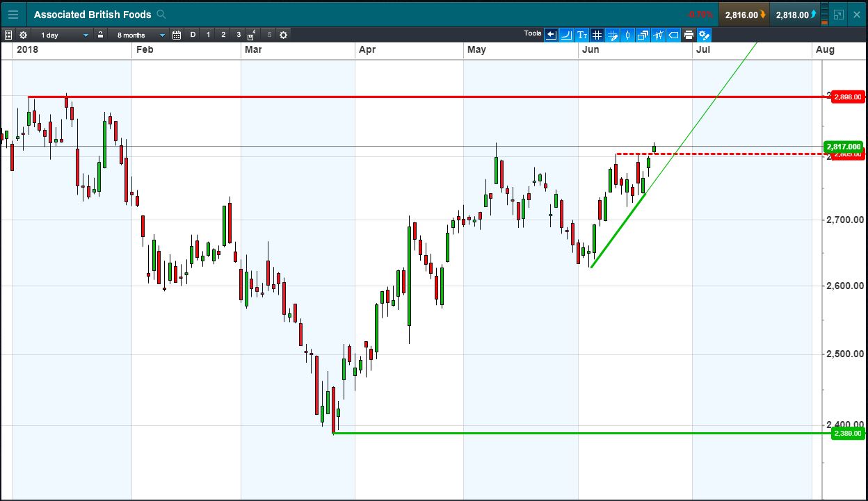Click the print chart icon
The image size is (868, 501).
pyautogui.click(x=689, y=35)
